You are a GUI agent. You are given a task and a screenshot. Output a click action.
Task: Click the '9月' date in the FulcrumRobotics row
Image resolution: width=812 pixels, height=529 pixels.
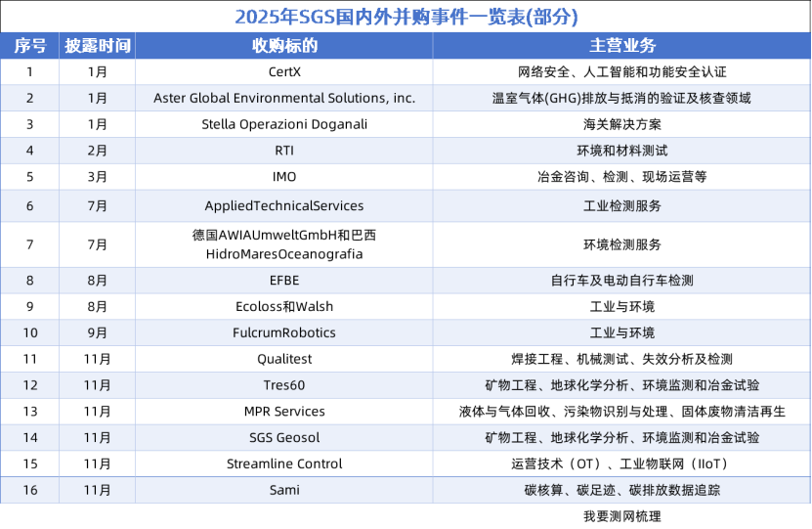coord(98,332)
